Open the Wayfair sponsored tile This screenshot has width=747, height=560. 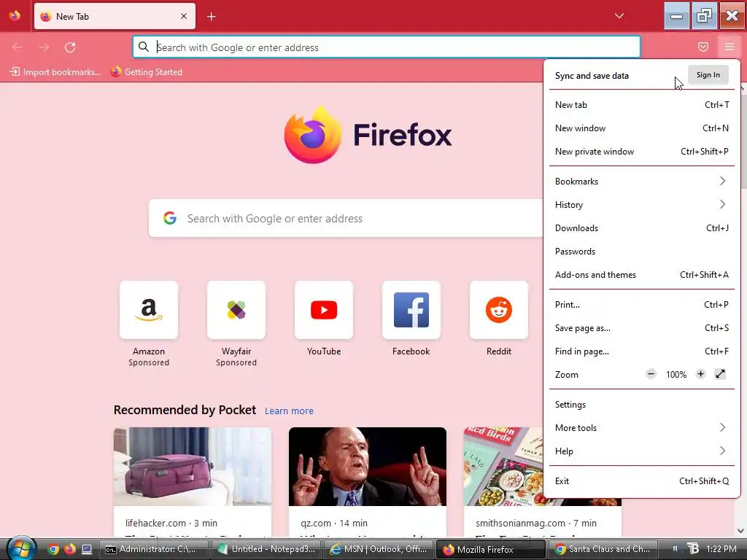pyautogui.click(x=236, y=310)
